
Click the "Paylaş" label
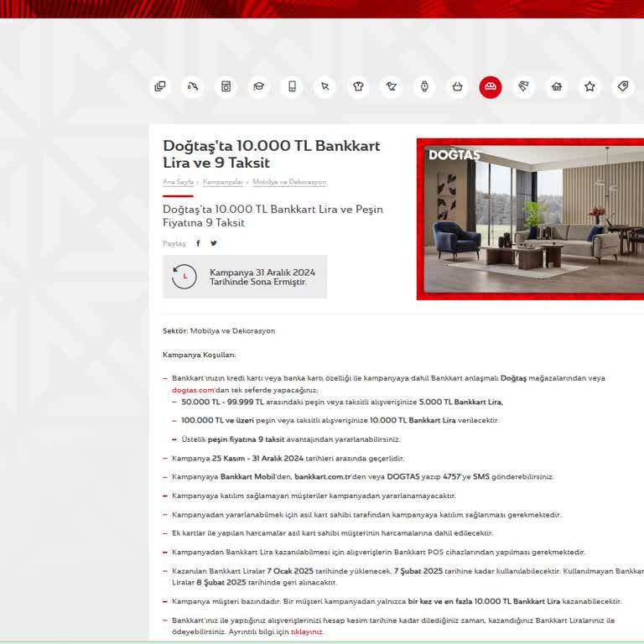point(174,243)
